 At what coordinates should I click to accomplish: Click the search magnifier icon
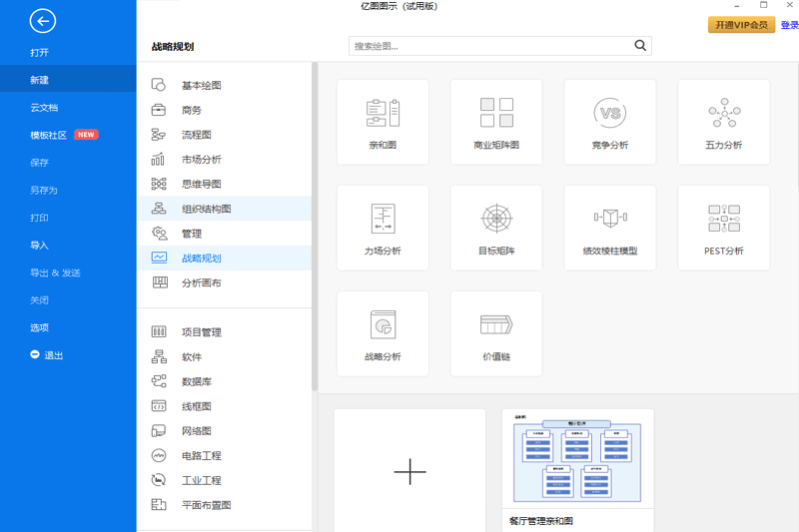tap(640, 46)
